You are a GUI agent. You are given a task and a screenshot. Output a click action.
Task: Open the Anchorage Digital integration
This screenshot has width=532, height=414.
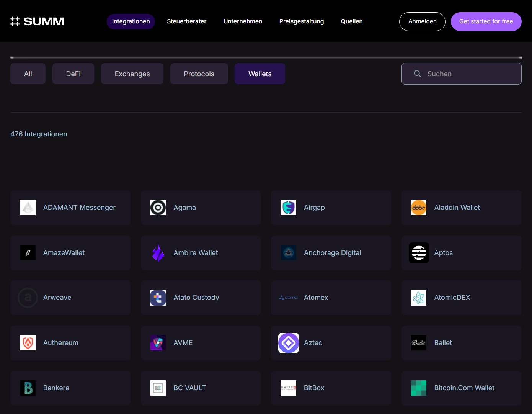pos(331,253)
